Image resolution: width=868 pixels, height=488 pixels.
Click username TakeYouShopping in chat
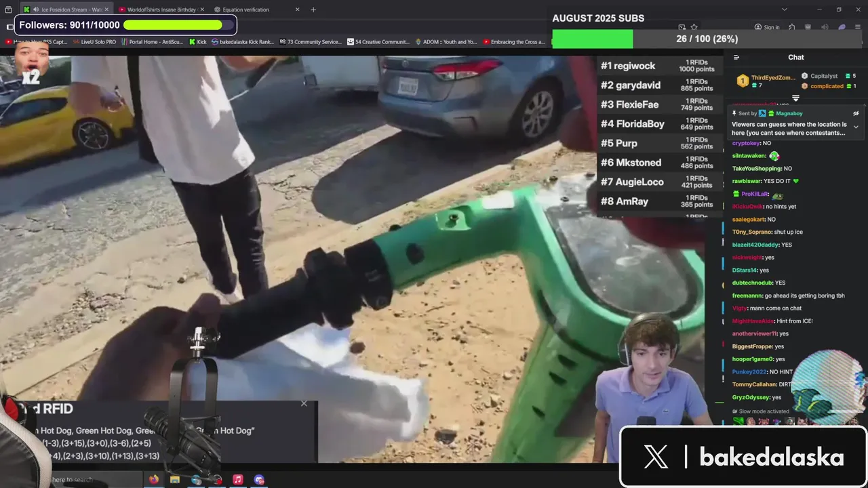point(757,169)
